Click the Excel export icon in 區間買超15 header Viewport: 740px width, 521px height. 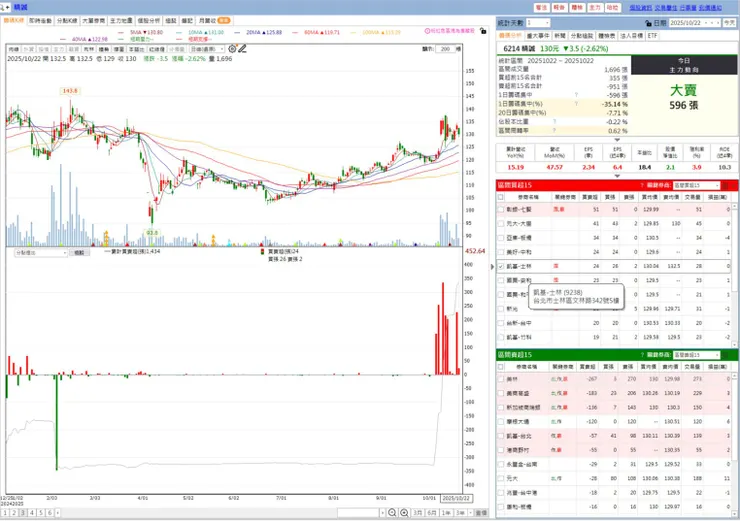click(726, 185)
